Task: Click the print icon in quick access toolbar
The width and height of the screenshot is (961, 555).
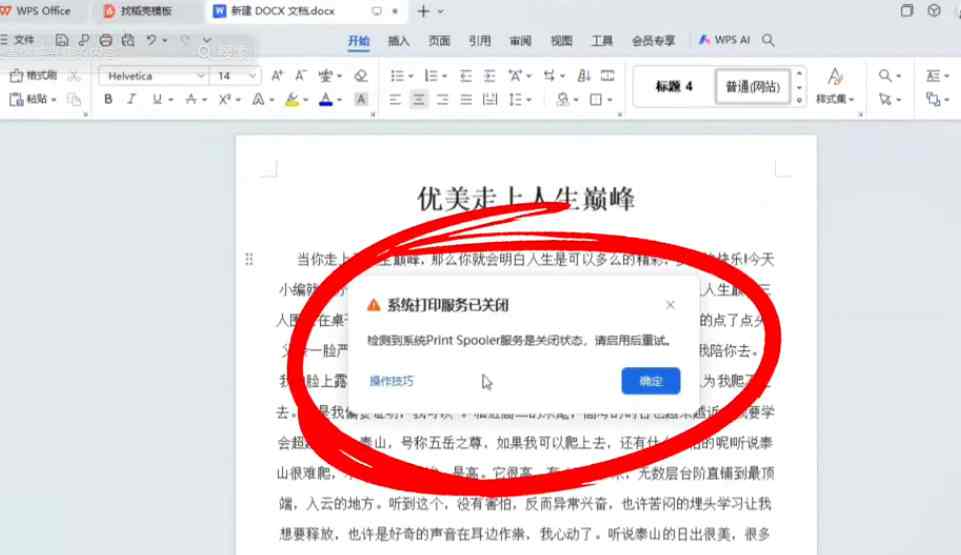Action: 106,41
